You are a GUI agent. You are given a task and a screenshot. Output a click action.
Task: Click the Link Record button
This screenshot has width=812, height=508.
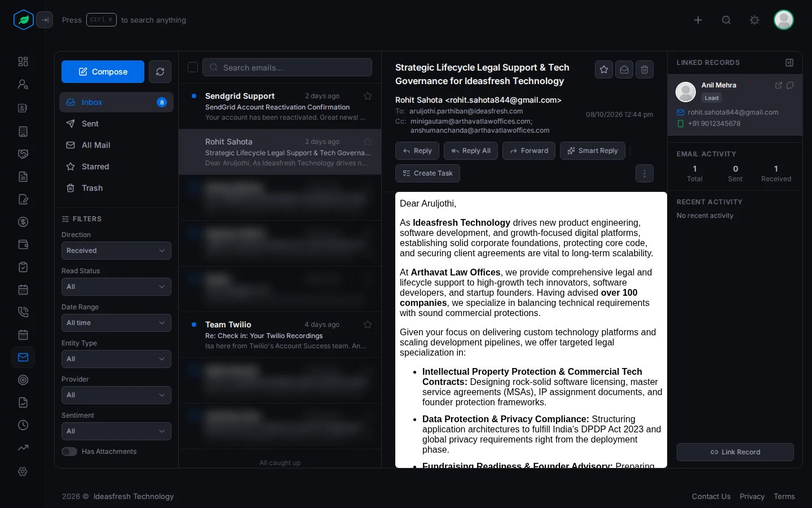tap(735, 452)
